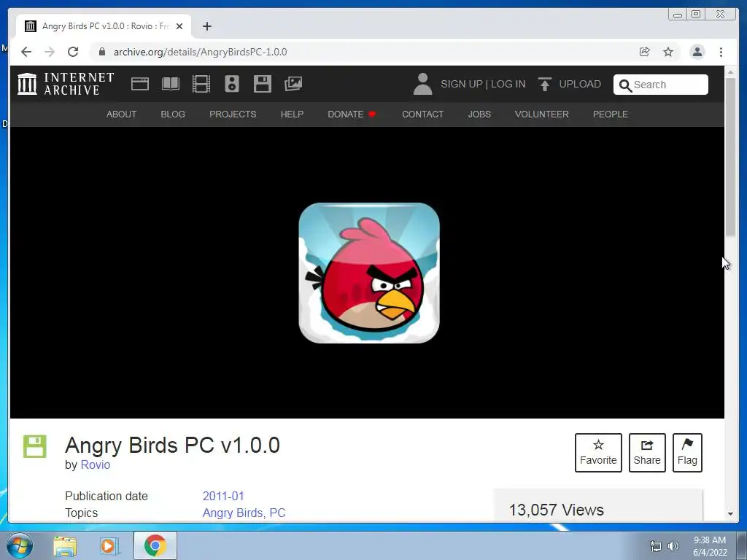Viewport: 747px width, 560px height.
Task: Click the SIGN UP link
Action: (x=462, y=85)
